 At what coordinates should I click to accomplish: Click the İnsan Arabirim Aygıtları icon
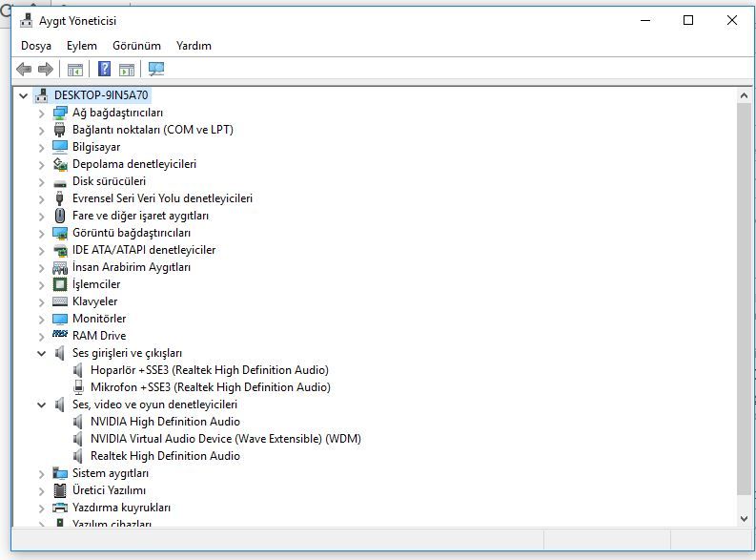(x=60, y=268)
